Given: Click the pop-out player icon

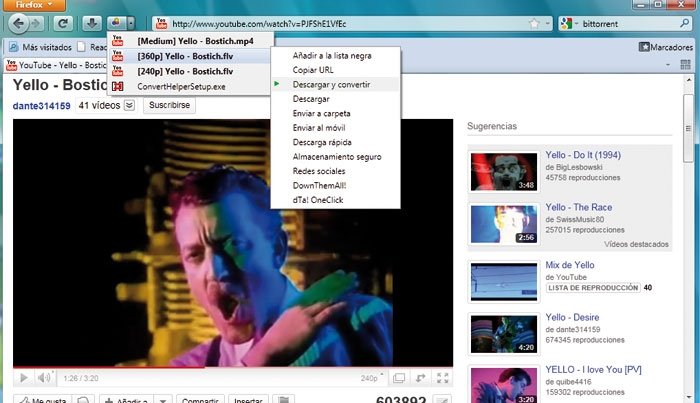Looking at the screenshot, I should tap(421, 378).
